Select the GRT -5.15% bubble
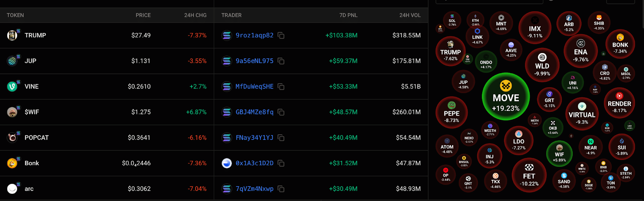Screen dimensions: 644x201 click(x=549, y=100)
